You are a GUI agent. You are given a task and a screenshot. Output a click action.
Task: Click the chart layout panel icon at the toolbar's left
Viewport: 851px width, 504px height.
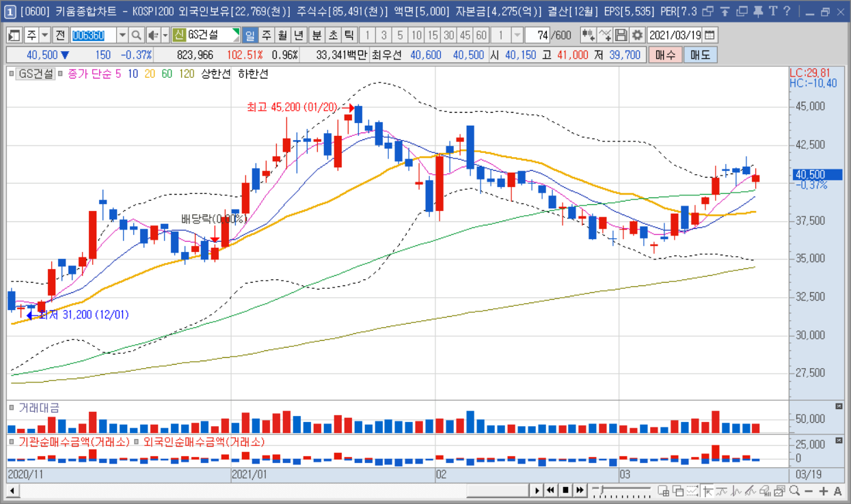click(14, 35)
